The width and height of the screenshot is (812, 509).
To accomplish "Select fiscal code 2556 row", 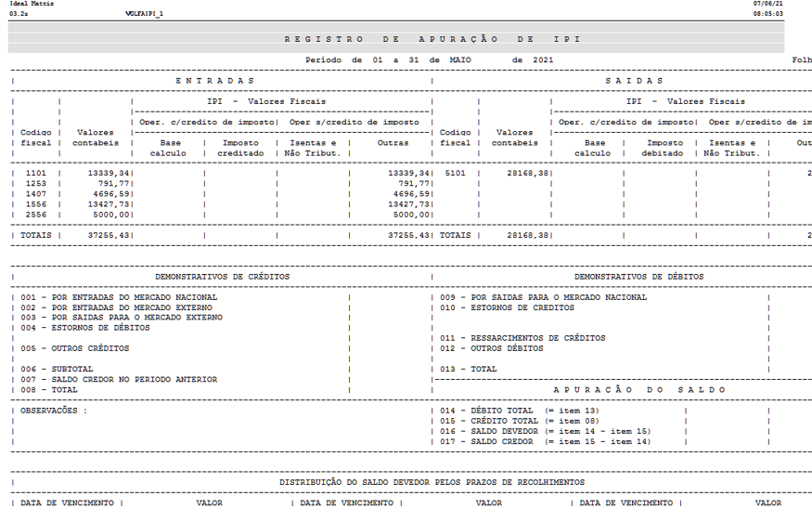I will click(36, 215).
